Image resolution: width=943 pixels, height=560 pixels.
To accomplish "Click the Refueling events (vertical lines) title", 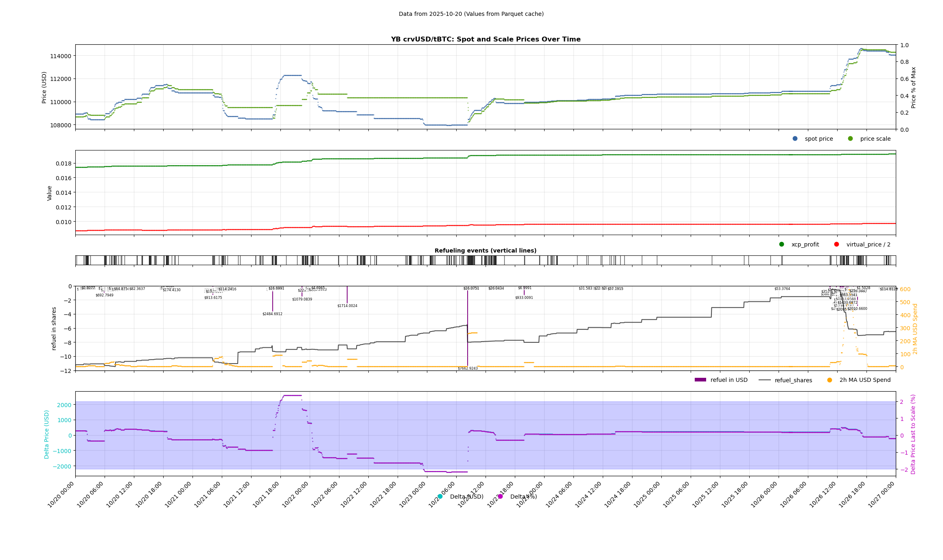I will 485,251.
